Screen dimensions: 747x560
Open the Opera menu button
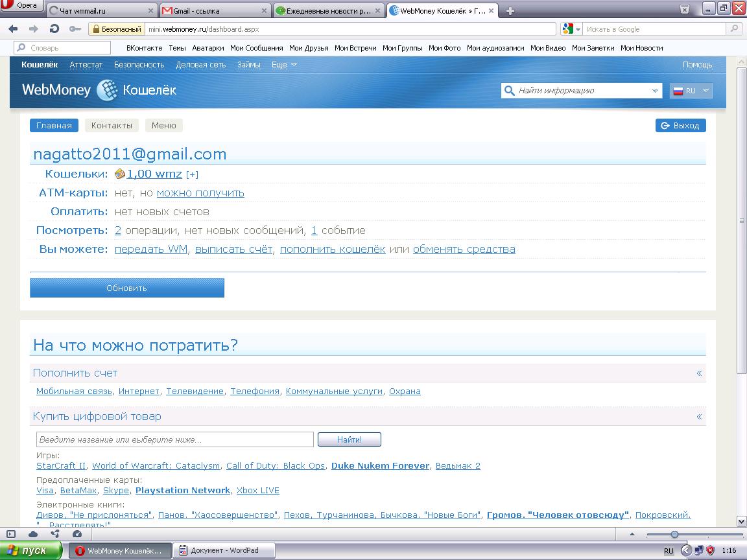[21, 6]
